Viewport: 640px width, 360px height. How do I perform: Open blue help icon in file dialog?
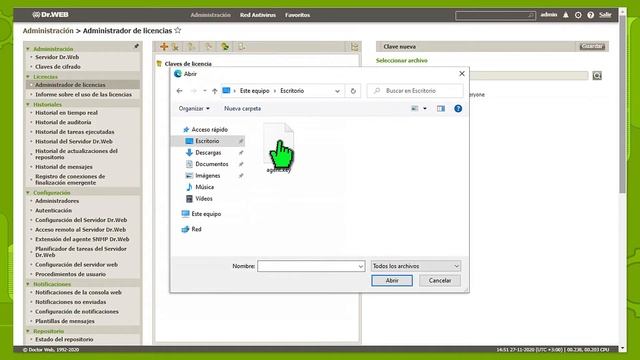point(458,109)
